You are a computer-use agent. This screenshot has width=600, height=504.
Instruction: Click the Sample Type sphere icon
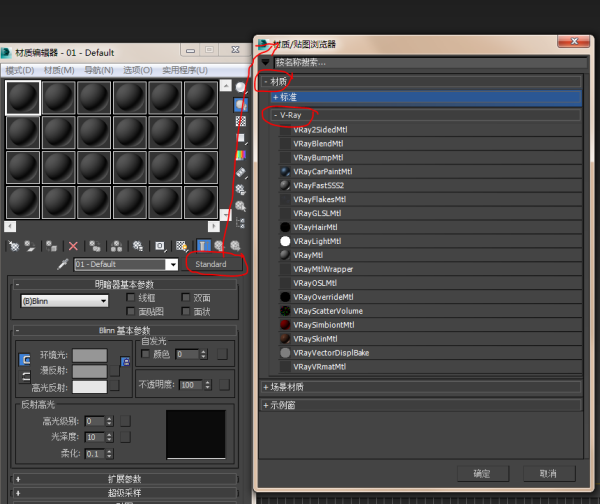[241, 88]
